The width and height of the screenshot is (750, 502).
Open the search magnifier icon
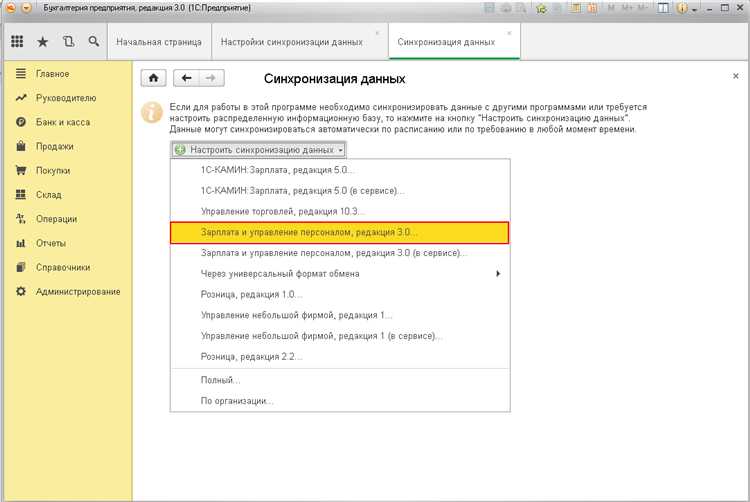click(94, 42)
